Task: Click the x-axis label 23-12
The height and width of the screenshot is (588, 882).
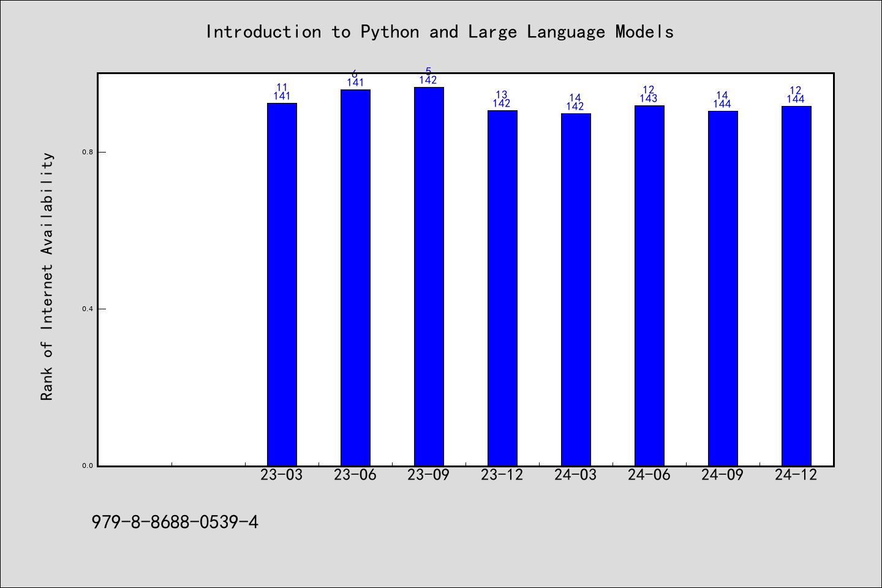Action: click(502, 475)
